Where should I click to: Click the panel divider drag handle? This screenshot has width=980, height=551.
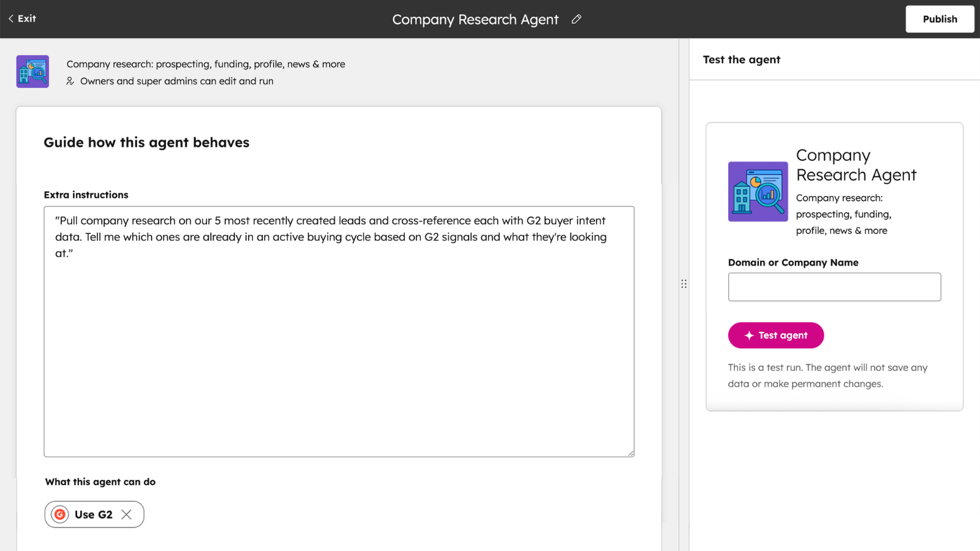(x=684, y=283)
